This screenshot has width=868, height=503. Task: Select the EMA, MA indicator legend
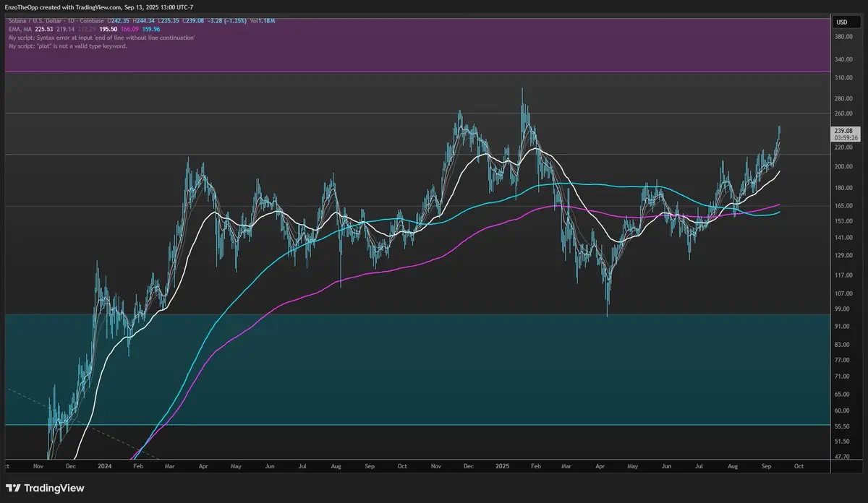coord(20,29)
